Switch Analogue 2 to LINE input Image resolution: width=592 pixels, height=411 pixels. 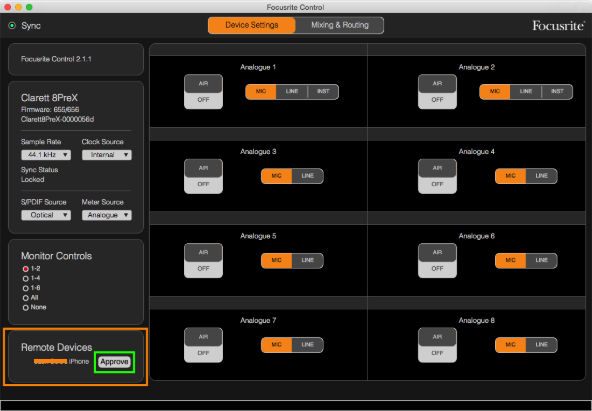tap(526, 92)
